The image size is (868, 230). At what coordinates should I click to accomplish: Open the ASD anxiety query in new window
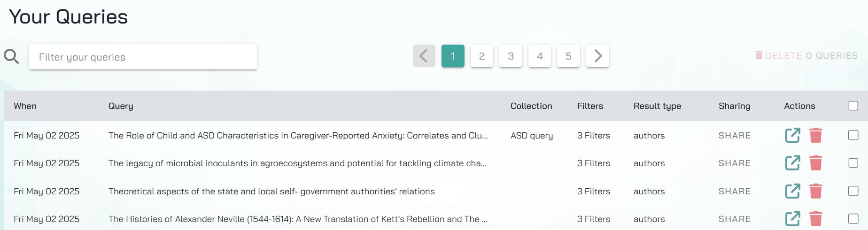792,135
